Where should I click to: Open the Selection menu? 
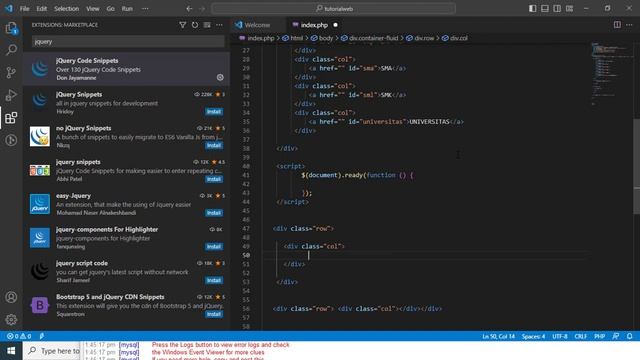coord(67,9)
